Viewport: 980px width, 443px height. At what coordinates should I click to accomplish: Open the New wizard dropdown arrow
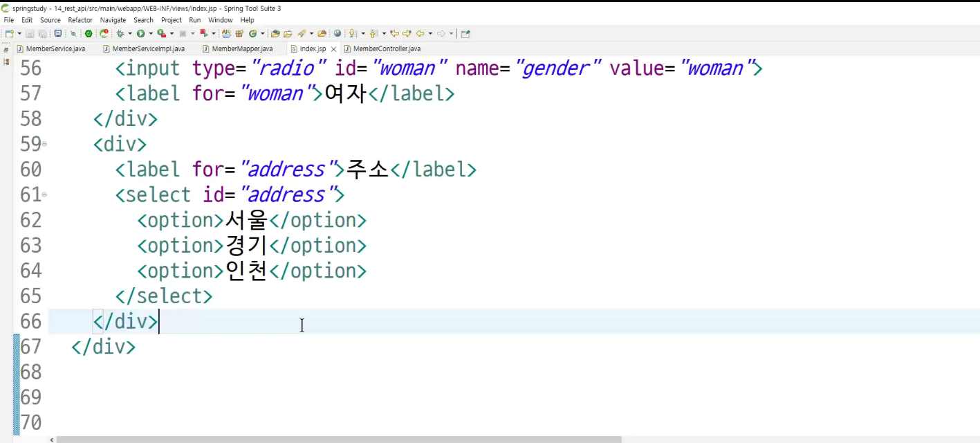(19, 33)
